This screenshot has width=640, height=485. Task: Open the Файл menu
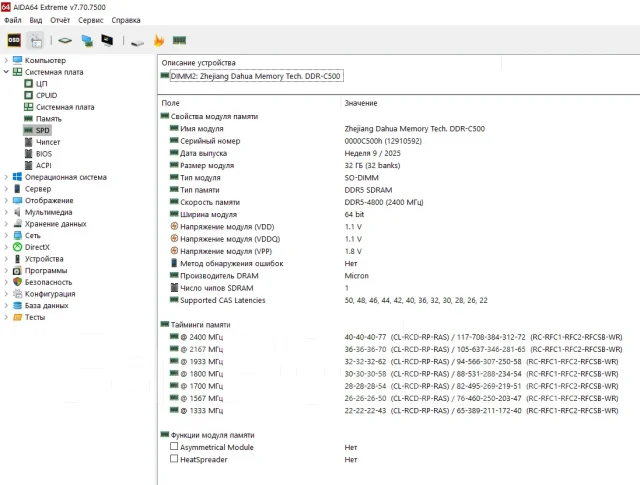[13, 20]
